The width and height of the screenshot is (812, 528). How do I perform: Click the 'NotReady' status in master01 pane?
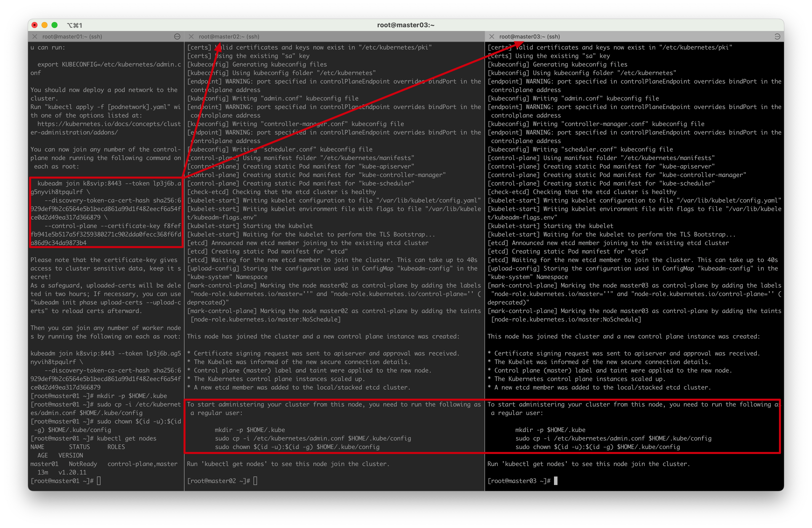83,464
